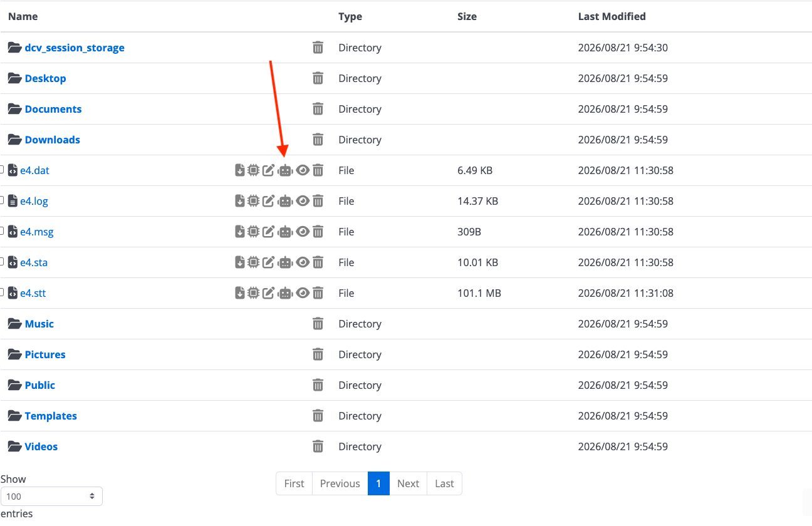The width and height of the screenshot is (812, 526).
Task: Preview e4.sta with the eye icon
Action: 303,262
